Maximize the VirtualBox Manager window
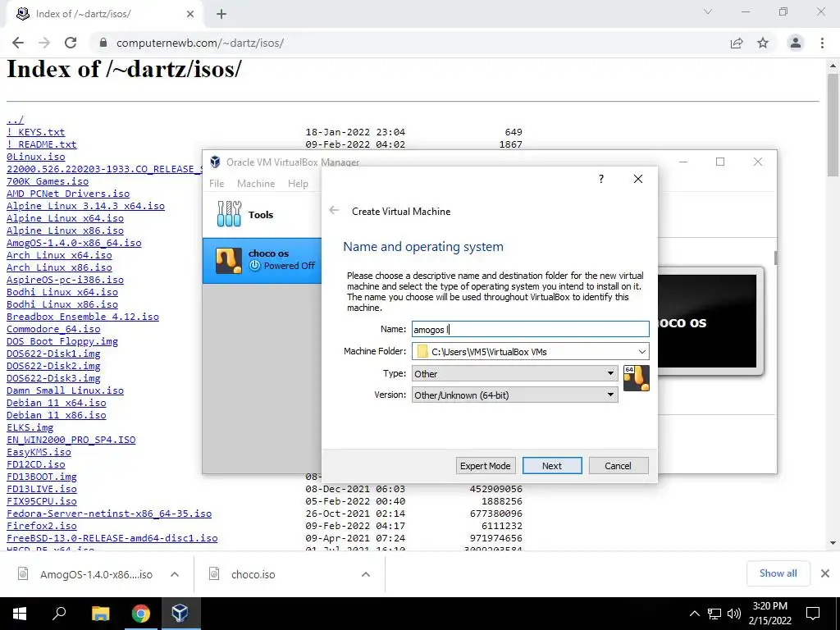 (x=720, y=162)
